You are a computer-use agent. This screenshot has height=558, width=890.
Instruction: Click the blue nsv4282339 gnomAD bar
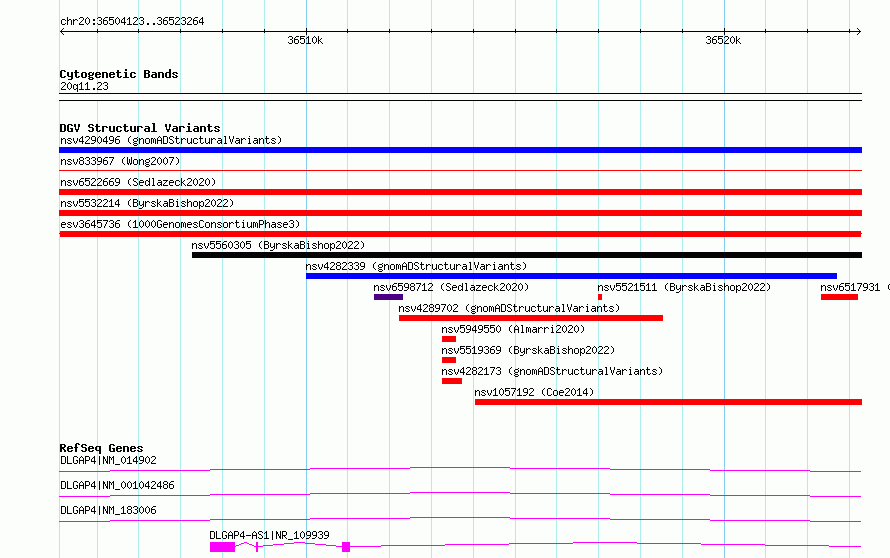pos(572,276)
